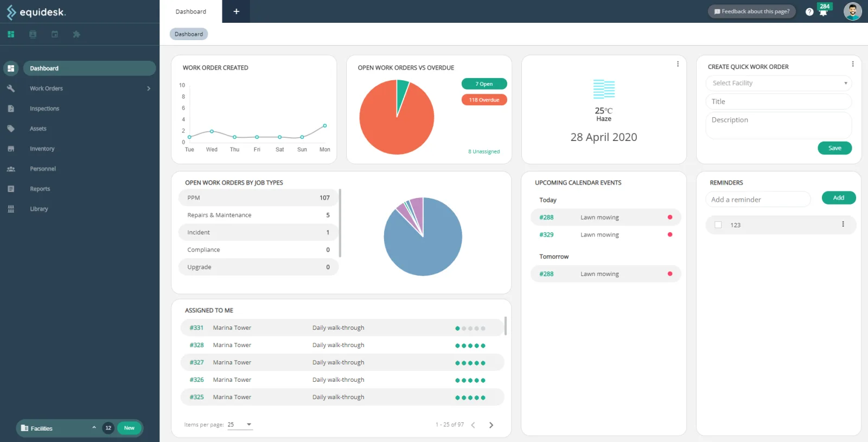Image resolution: width=868 pixels, height=442 pixels.
Task: Open the clipboard icon in top sidebar strip
Action: [x=33, y=34]
